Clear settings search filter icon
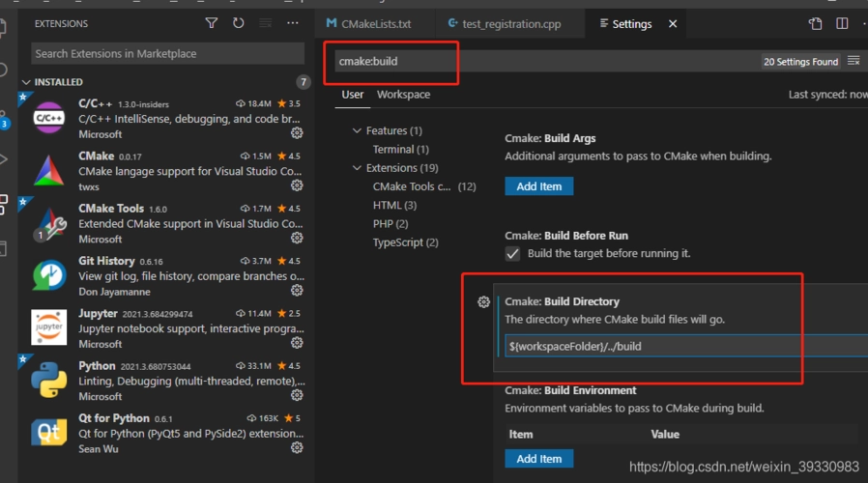868x483 pixels. [854, 60]
